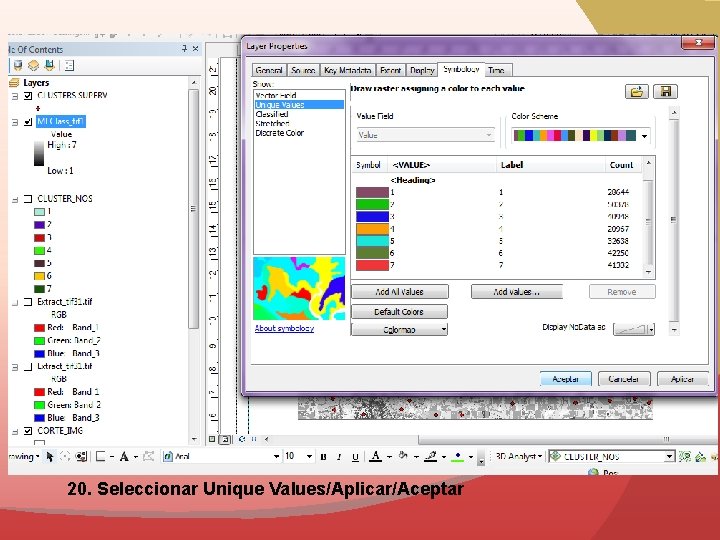Open the font size 10 dropdown
This screenshot has height=540, width=720.
click(x=309, y=456)
